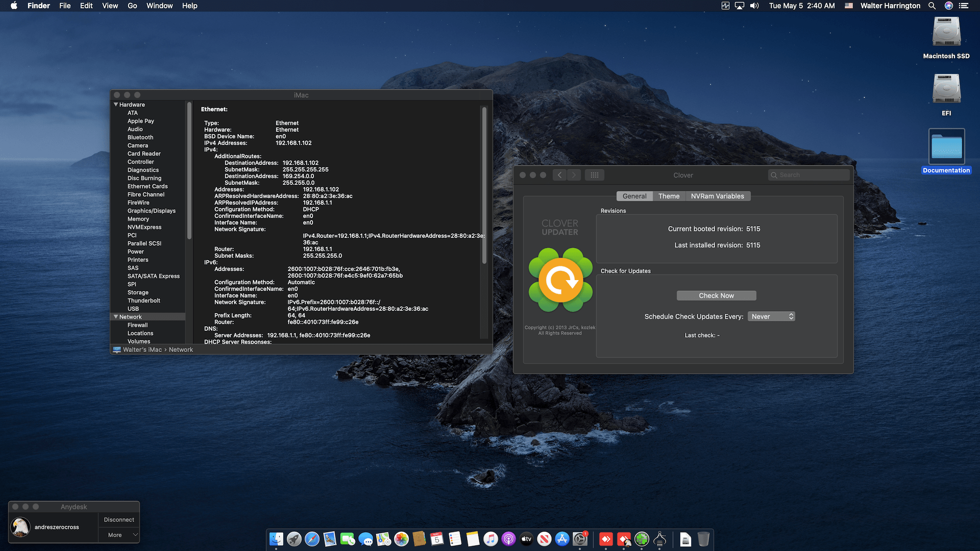This screenshot has height=551, width=980.
Task: Open Maps from the Dock
Action: 383,539
